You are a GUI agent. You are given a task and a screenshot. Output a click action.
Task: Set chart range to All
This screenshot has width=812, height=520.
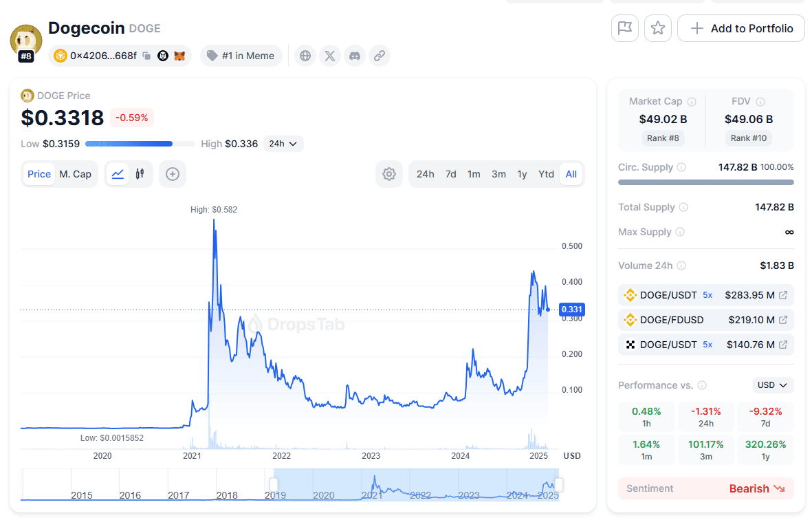click(x=571, y=174)
